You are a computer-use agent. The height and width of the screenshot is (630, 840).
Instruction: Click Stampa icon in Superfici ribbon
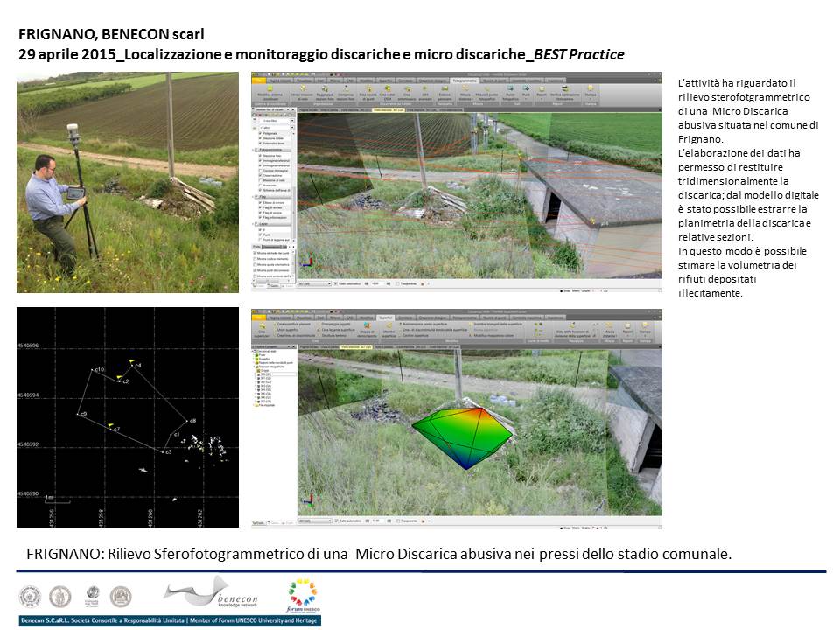point(645,329)
